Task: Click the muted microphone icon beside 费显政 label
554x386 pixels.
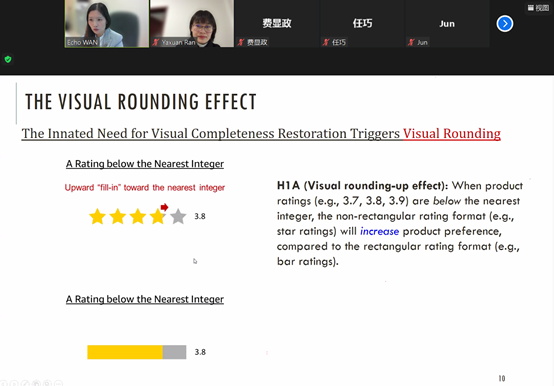Action: 241,42
